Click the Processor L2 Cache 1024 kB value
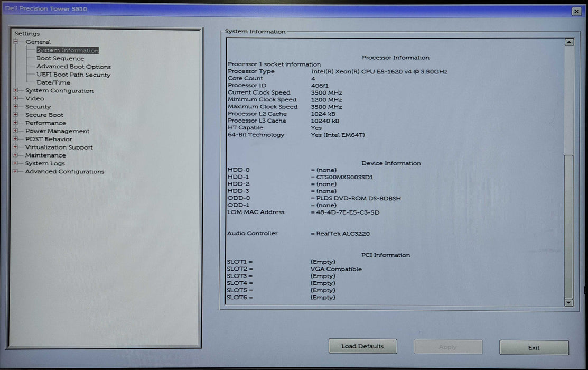This screenshot has height=370, width=588. (323, 114)
